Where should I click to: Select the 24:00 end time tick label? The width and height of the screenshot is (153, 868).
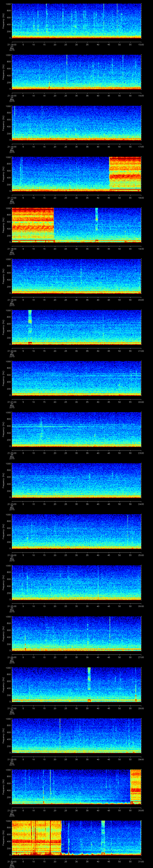click(141, 504)
